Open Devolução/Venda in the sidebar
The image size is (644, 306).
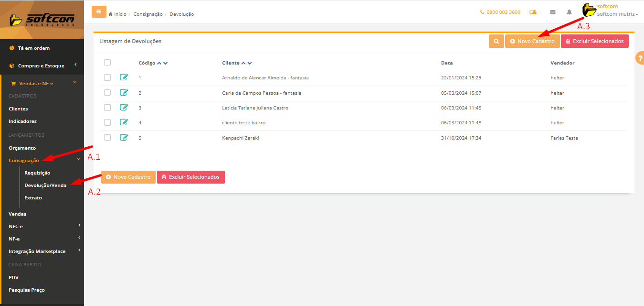pyautogui.click(x=45, y=185)
